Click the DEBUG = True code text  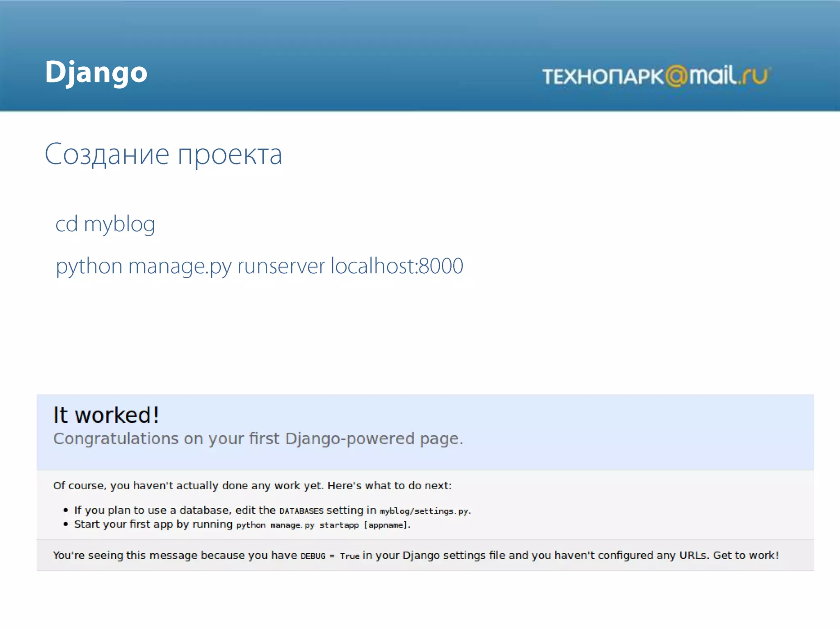click(330, 556)
